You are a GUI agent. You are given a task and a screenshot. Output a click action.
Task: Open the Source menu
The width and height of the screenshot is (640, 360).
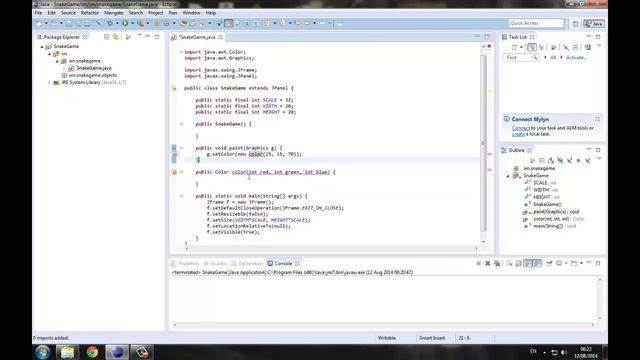tap(68, 13)
